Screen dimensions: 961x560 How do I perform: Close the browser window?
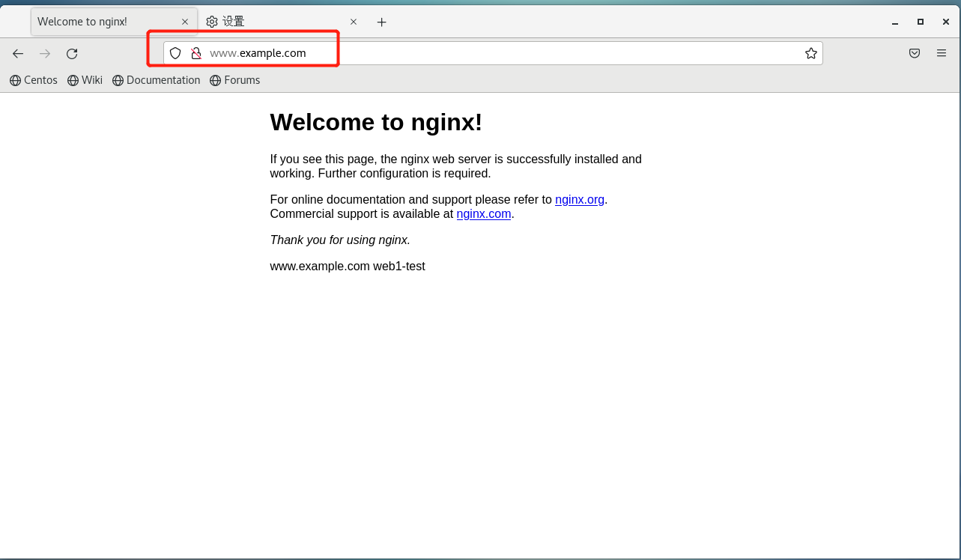pos(946,22)
